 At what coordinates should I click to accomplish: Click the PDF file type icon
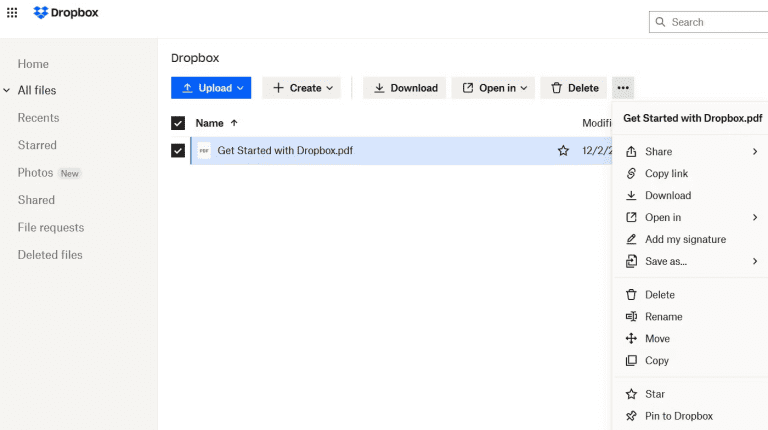[x=204, y=150]
